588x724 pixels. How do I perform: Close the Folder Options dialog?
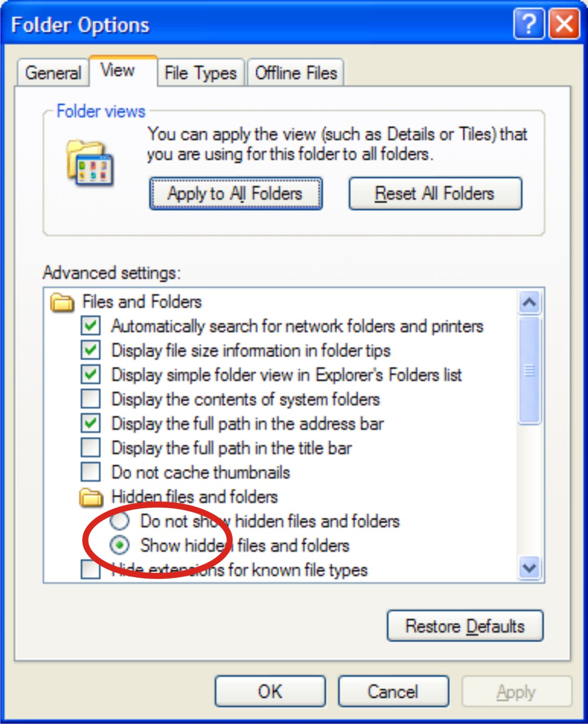tap(564, 23)
